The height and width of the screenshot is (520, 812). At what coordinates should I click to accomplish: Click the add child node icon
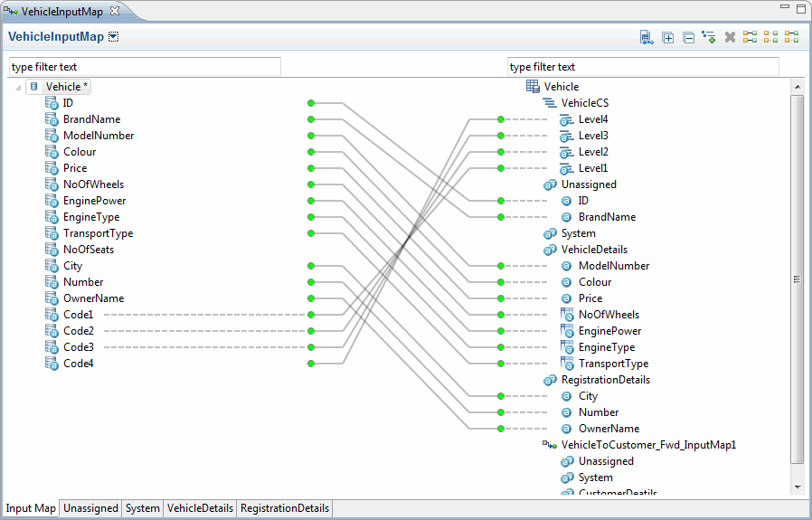(x=708, y=37)
